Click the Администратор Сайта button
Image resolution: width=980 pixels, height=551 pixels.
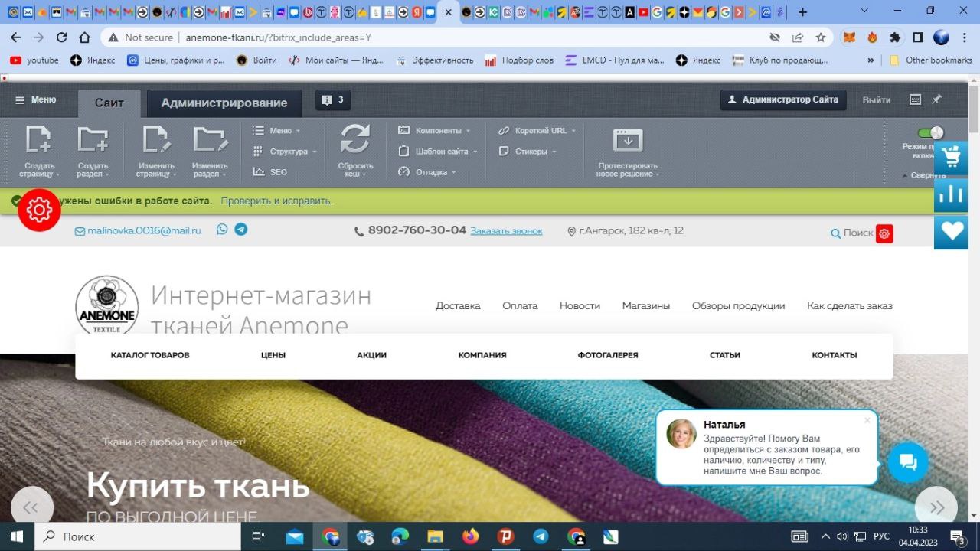pos(783,99)
